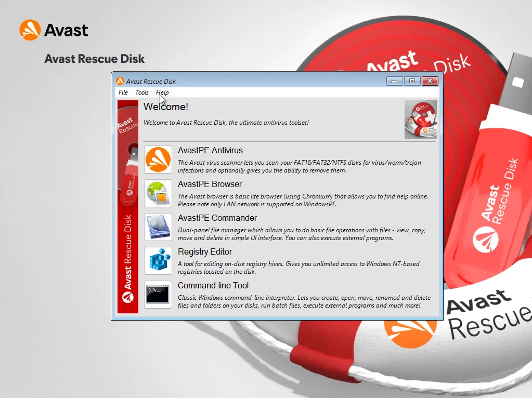Open Registry Editor blue cubes icon

158,261
